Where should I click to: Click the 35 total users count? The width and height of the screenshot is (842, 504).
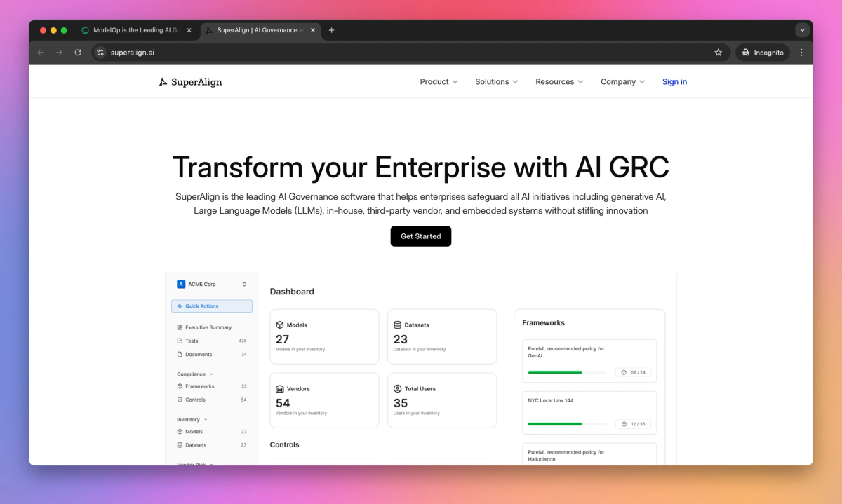coord(401,403)
